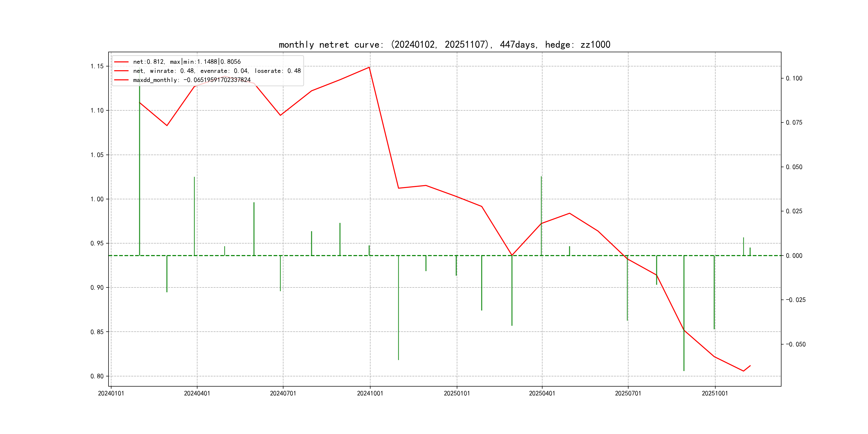Click x-axis tick label 20240101
The height and width of the screenshot is (434, 868).
coord(111,393)
